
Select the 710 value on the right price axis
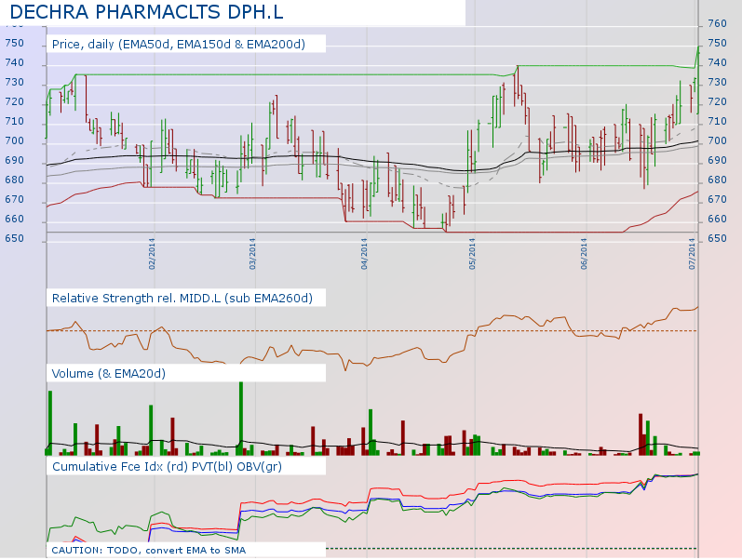(717, 122)
